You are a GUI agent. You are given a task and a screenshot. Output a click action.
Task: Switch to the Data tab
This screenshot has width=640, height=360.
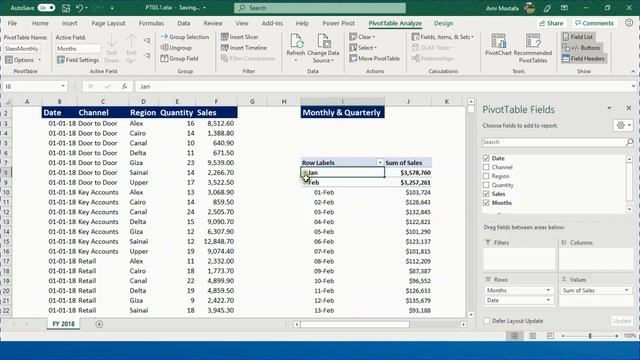pyautogui.click(x=184, y=23)
